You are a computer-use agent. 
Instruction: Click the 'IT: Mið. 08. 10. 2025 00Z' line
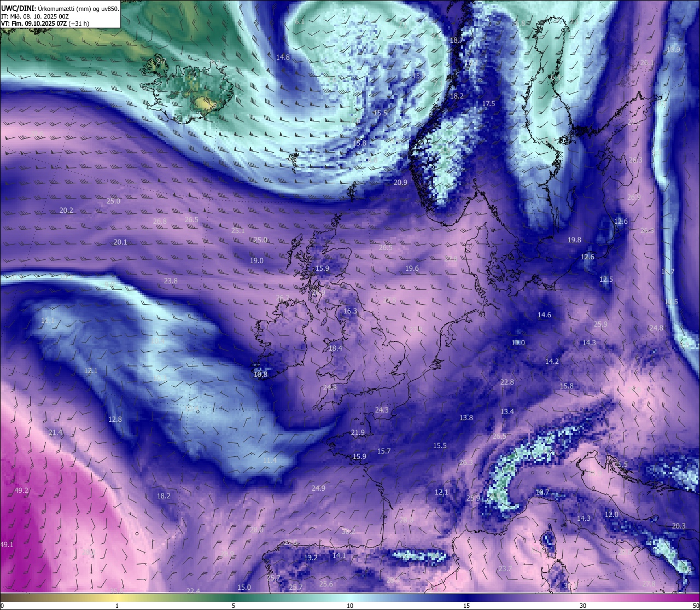[34, 16]
